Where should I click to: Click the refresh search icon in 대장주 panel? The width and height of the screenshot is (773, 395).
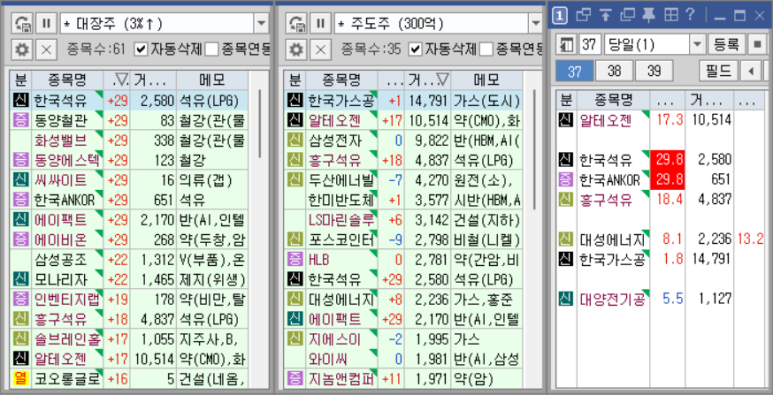click(x=22, y=23)
